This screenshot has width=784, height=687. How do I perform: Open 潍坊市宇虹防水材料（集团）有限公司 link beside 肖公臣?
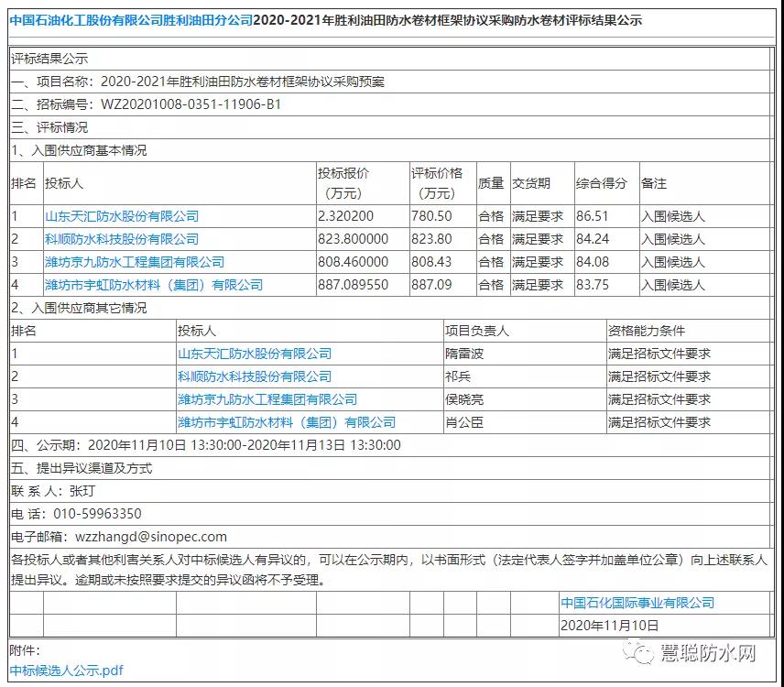(x=287, y=422)
